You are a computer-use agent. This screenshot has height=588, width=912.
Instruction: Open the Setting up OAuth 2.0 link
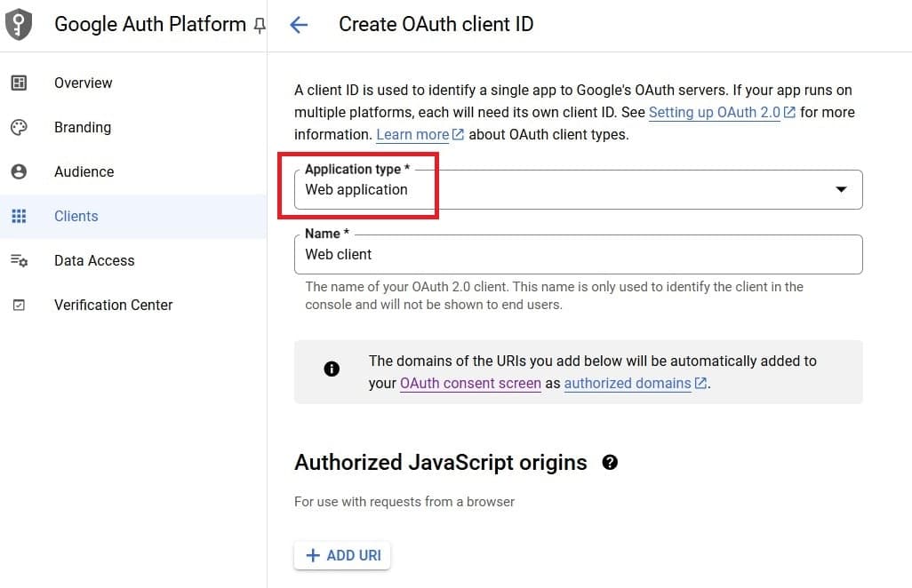click(x=712, y=112)
